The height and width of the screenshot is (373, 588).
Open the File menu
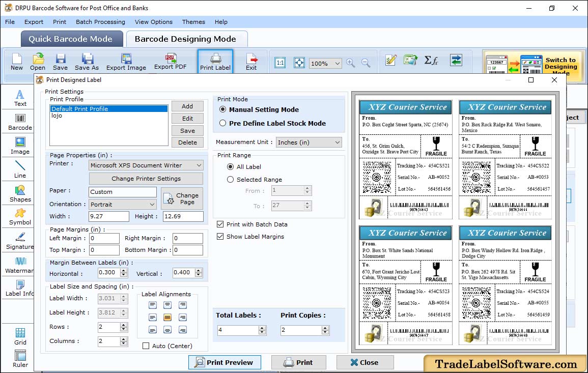10,22
